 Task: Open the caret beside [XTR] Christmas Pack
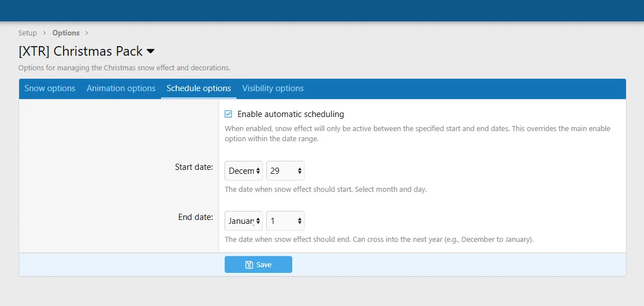click(150, 51)
